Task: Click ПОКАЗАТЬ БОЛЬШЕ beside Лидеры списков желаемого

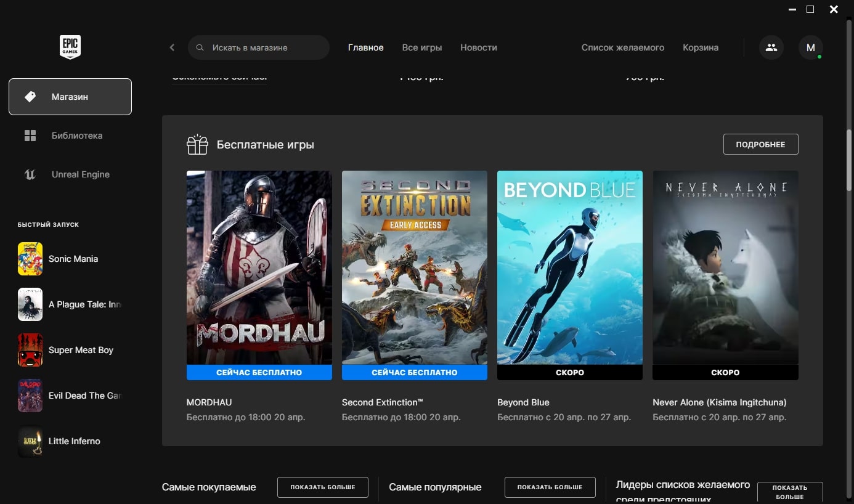Action: [x=790, y=492]
